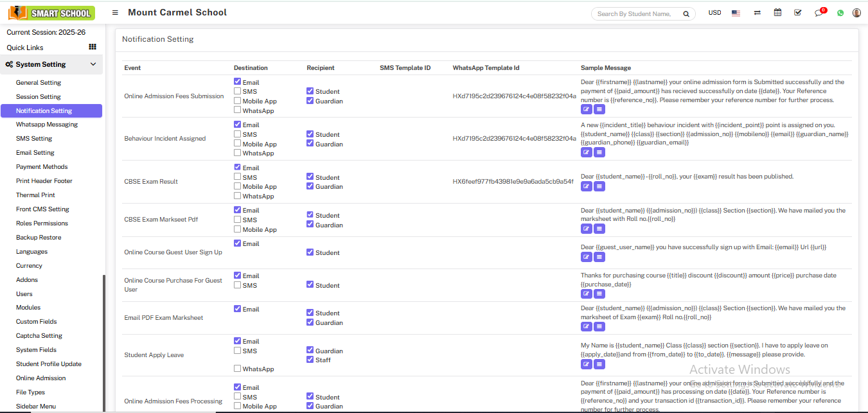
Task: Click the switch session arrows icon
Action: [757, 13]
